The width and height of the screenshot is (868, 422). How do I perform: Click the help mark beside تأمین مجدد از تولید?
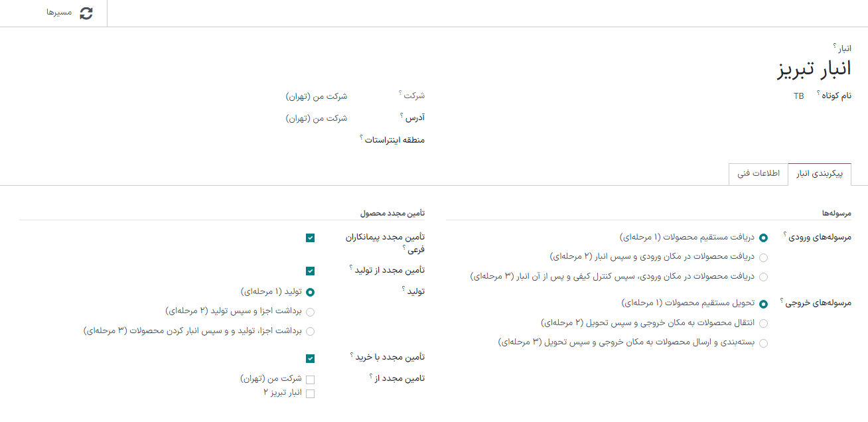tap(351, 268)
